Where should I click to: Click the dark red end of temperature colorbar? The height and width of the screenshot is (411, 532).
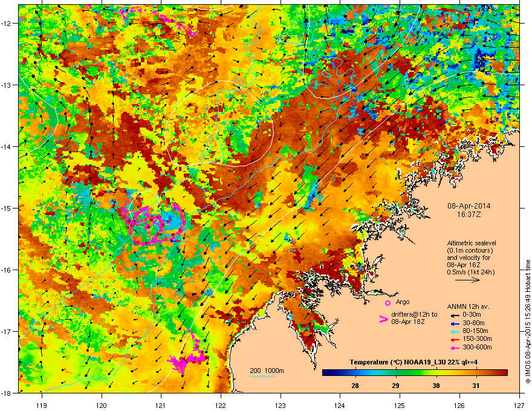click(x=505, y=373)
